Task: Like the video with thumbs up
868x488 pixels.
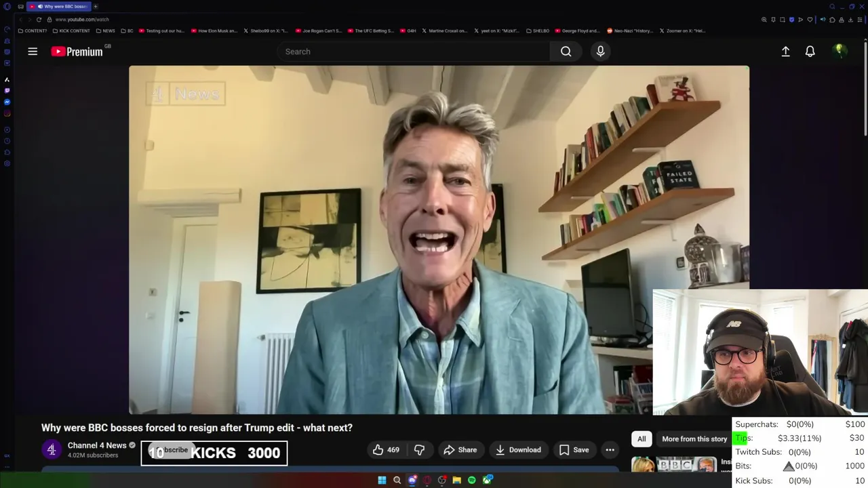Action: pos(387,450)
